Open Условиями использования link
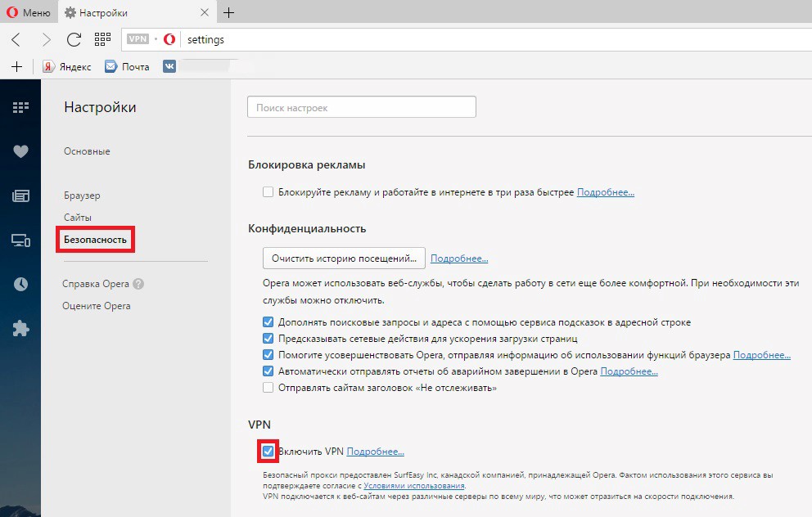Image resolution: width=812 pixels, height=517 pixels. click(413, 485)
